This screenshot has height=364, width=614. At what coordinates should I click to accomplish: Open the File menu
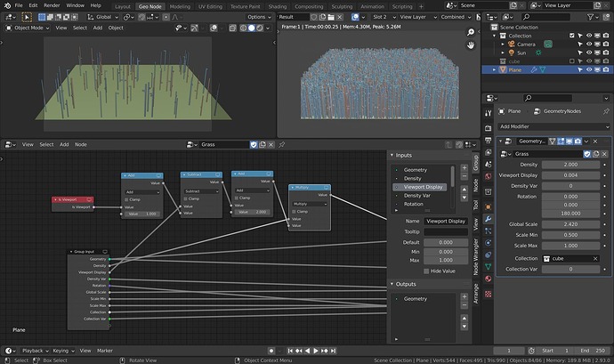click(x=19, y=5)
